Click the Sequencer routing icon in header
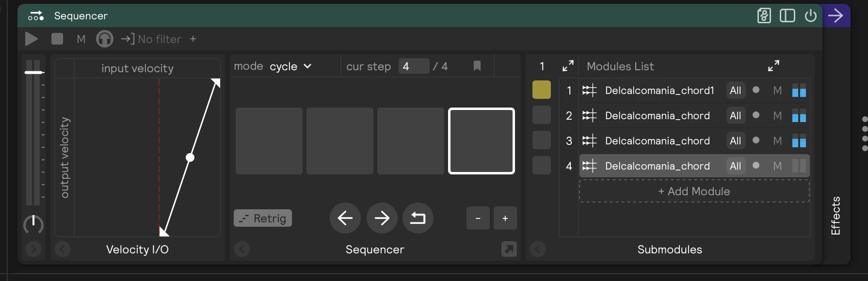 tap(36, 16)
